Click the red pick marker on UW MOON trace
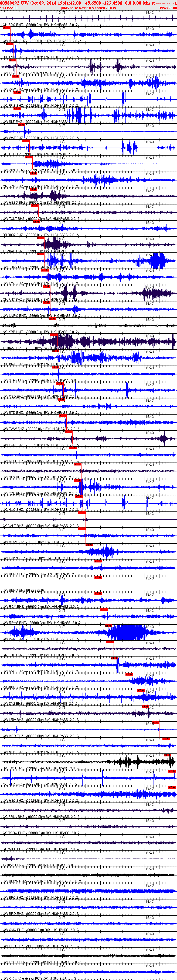This screenshot has width=177, height=980. pyautogui.click(x=9, y=44)
